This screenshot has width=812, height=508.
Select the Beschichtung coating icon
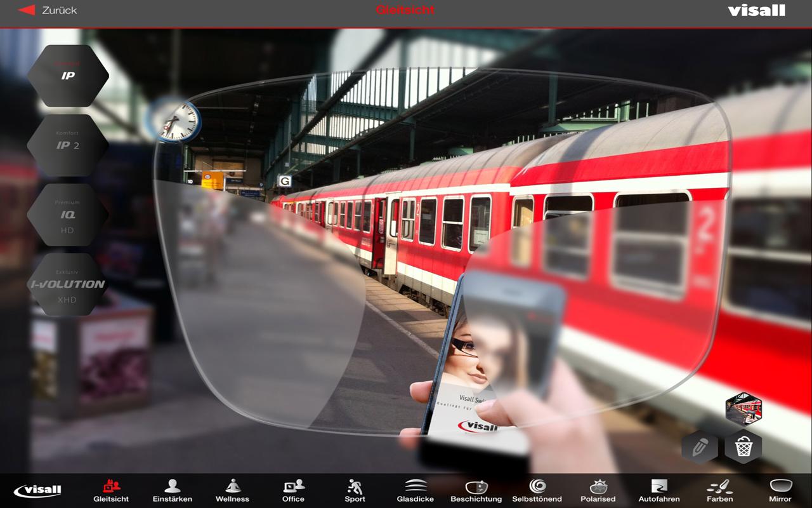pos(475,489)
